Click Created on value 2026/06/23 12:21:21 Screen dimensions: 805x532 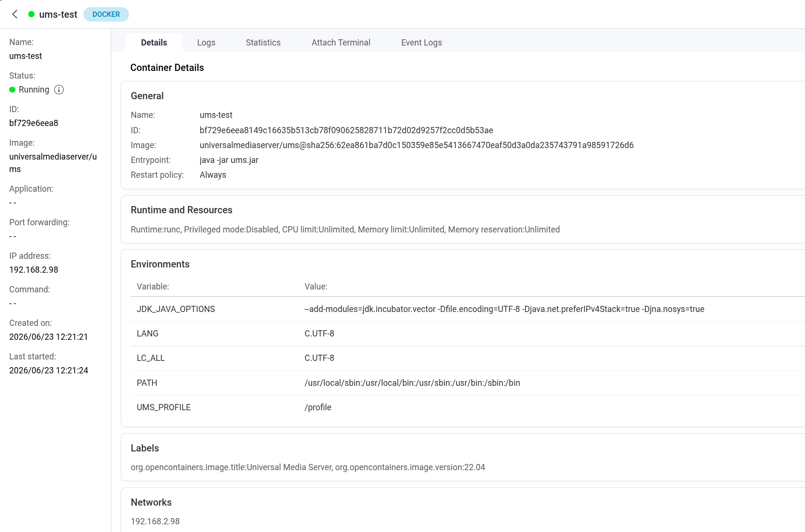pyautogui.click(x=48, y=337)
